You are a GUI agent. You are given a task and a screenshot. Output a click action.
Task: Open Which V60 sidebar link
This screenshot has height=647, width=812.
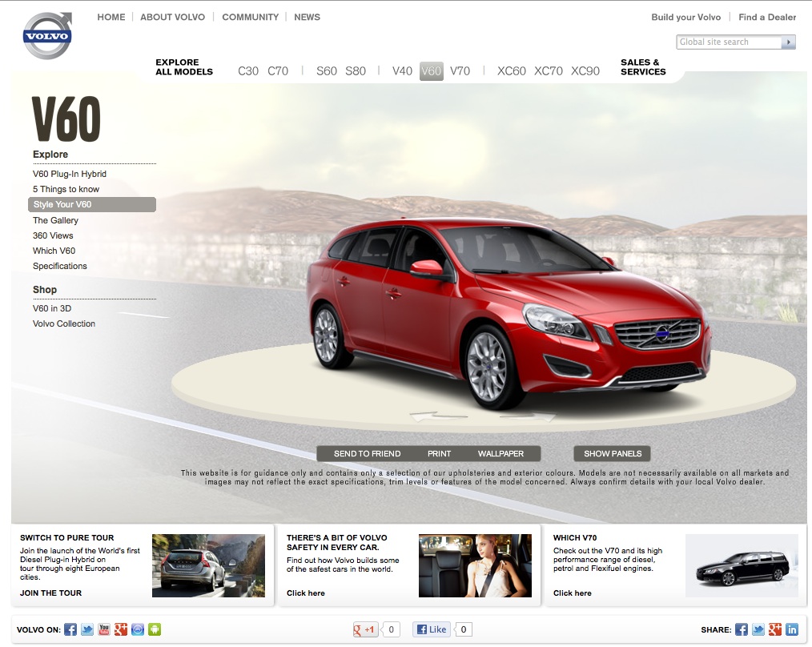point(54,251)
